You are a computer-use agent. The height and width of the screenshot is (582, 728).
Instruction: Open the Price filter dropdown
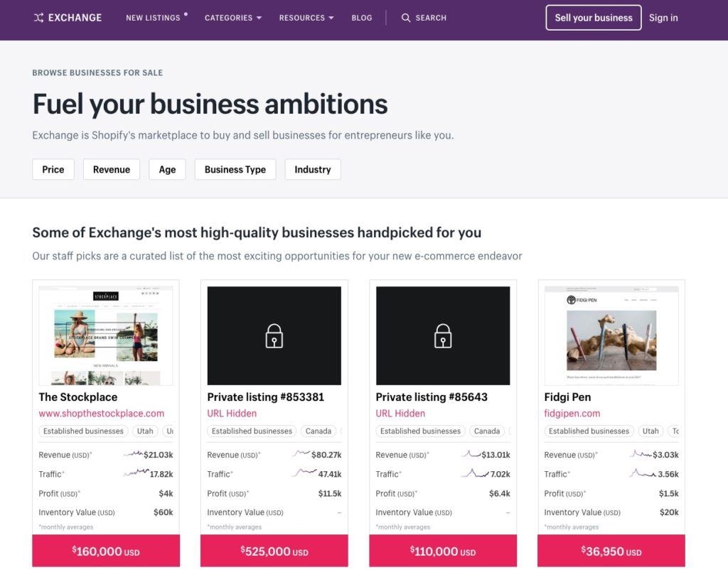coord(53,169)
